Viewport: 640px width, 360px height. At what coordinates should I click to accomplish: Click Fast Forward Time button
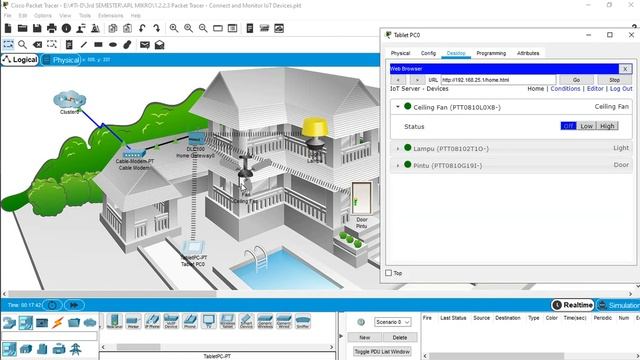click(x=74, y=305)
